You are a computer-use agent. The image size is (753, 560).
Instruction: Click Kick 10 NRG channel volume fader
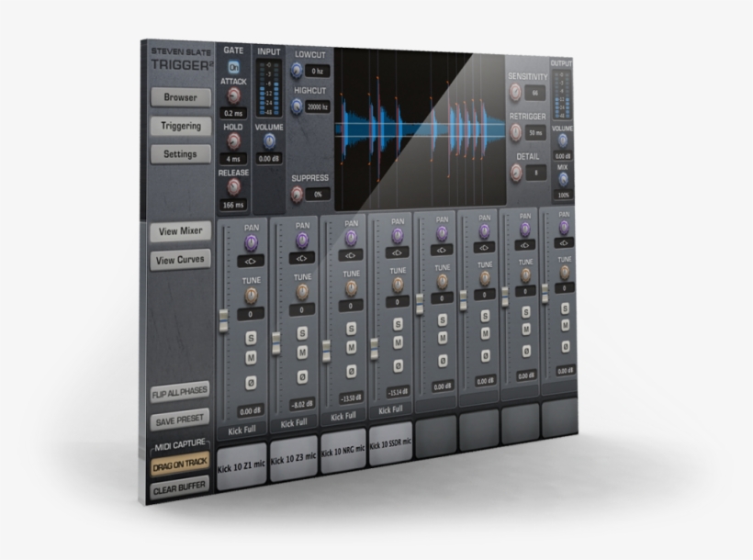(327, 351)
